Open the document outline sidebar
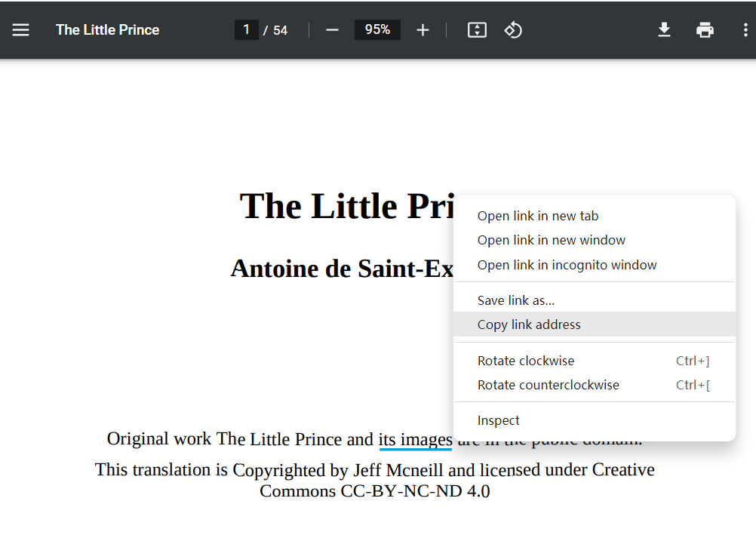 click(20, 29)
